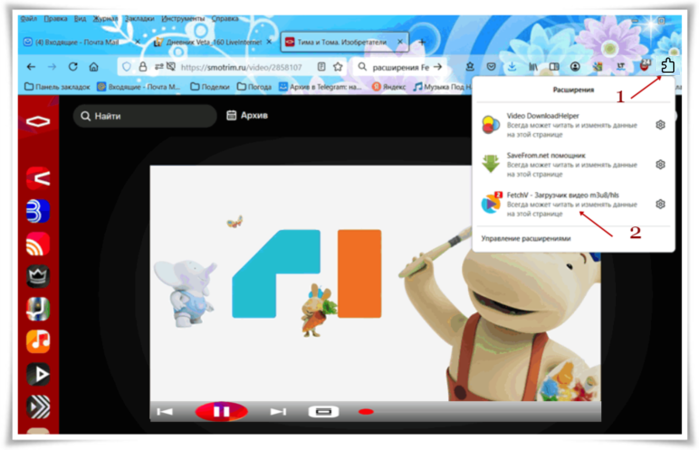Image resolution: width=699 pixels, height=450 pixels.
Task: Open the orange radio-waves sidebar icon
Action: pos(38,244)
